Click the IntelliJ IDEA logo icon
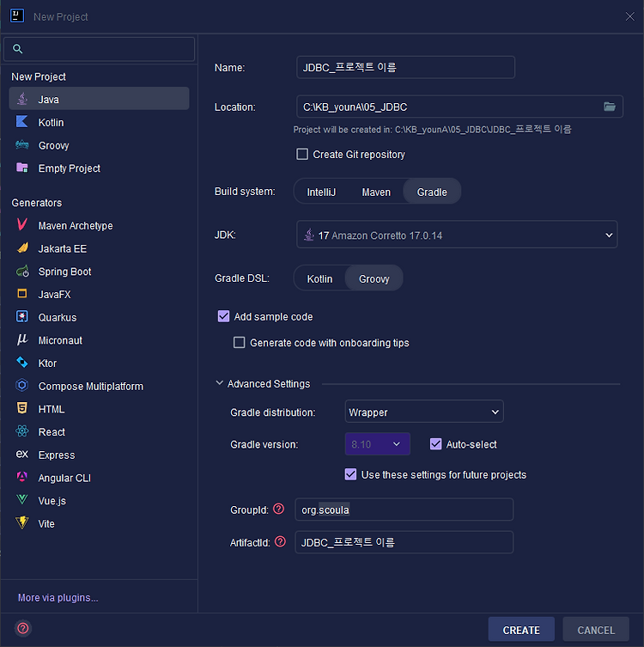Image resolution: width=644 pixels, height=647 pixels. [17, 16]
